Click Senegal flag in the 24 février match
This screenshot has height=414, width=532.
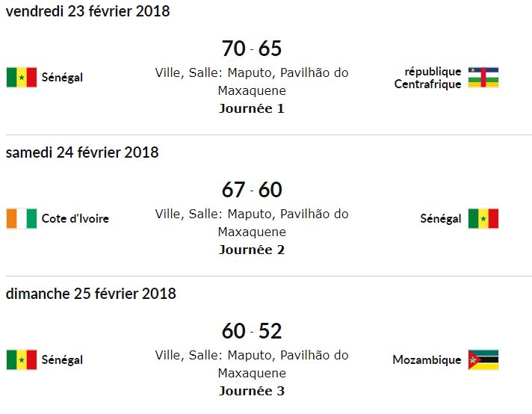(x=483, y=219)
